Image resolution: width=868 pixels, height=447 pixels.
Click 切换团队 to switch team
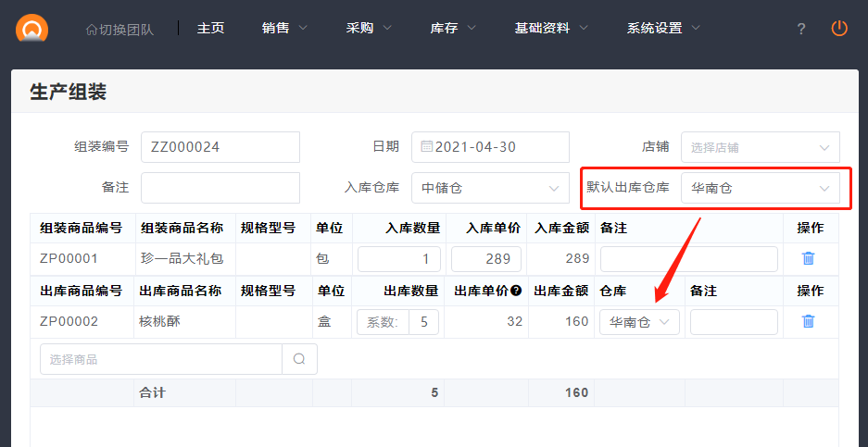[x=120, y=29]
